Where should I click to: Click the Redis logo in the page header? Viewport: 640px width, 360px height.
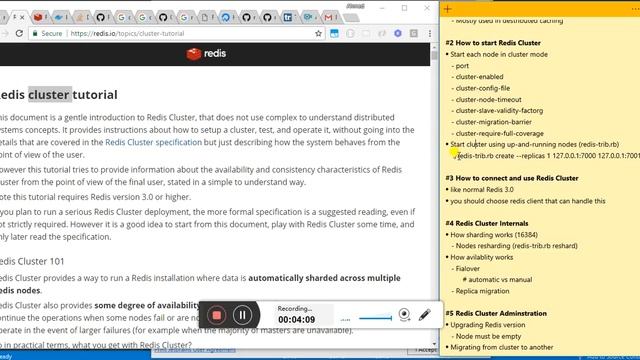pos(206,53)
